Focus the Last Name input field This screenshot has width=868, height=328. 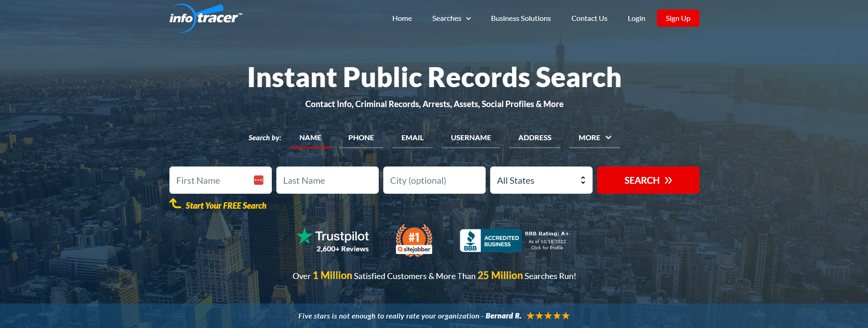tap(327, 180)
